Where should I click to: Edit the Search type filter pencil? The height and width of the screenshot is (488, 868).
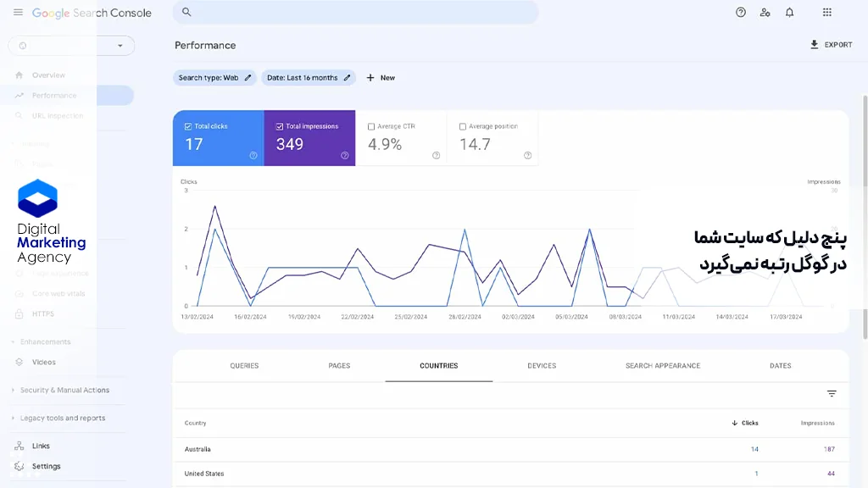pos(248,78)
